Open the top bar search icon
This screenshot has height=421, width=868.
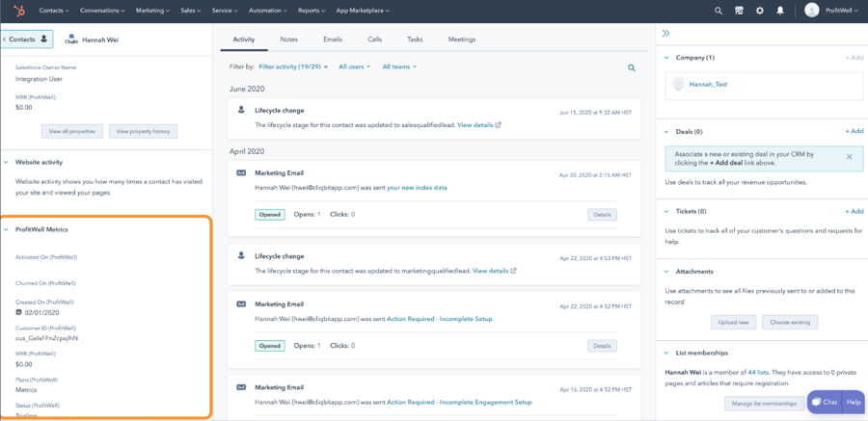tap(719, 11)
